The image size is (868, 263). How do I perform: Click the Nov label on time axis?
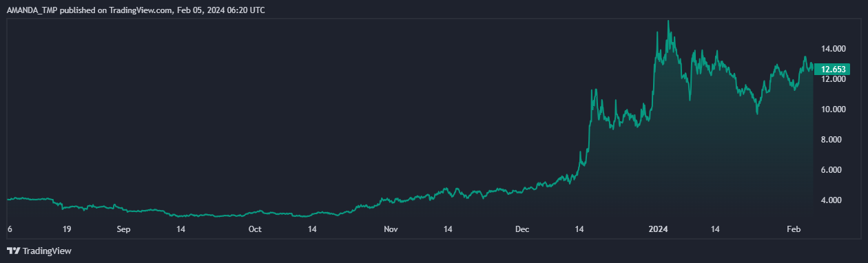point(391,229)
